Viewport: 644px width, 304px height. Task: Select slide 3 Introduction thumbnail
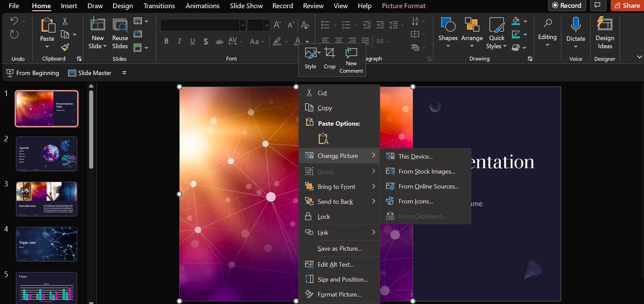click(47, 199)
